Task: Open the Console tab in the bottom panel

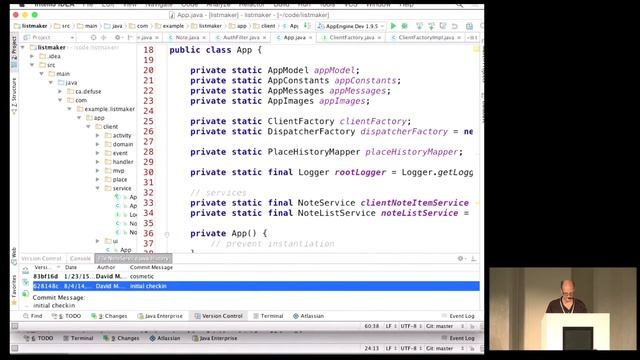Action: (80, 258)
